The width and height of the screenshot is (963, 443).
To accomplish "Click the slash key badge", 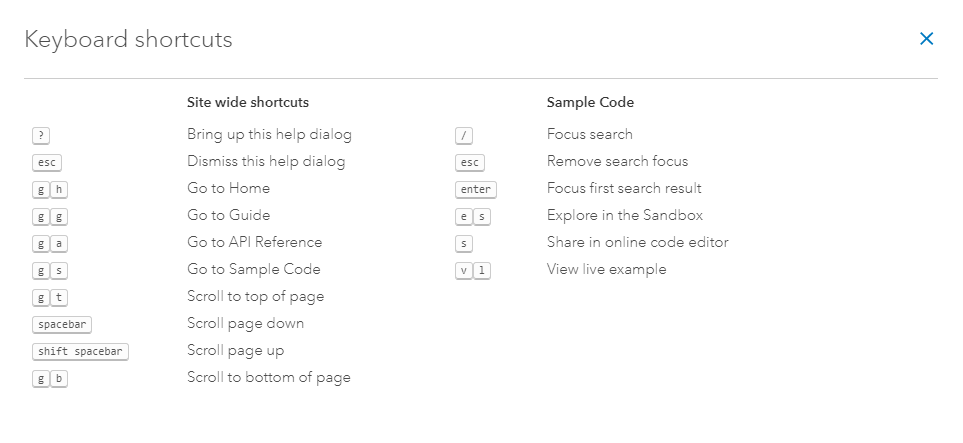I will 463,135.
